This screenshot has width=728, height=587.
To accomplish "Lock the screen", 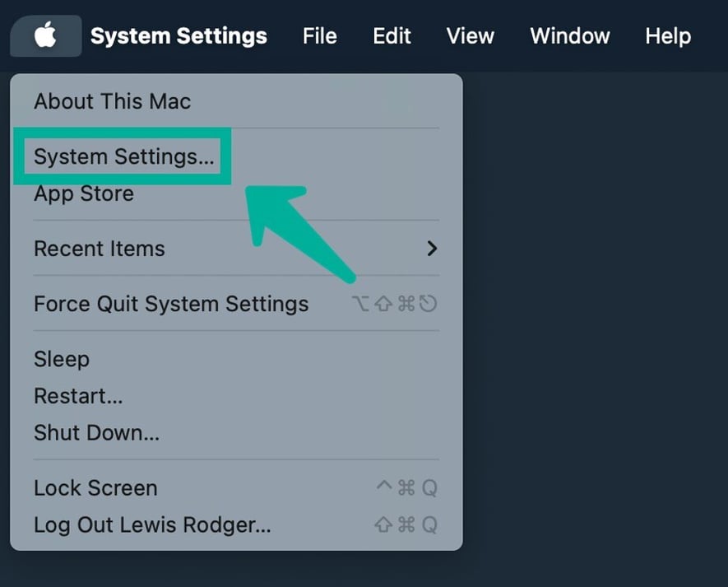I will click(x=95, y=487).
